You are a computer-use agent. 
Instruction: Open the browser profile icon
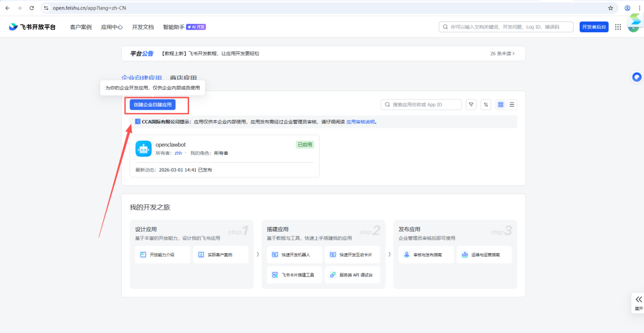(x=627, y=8)
